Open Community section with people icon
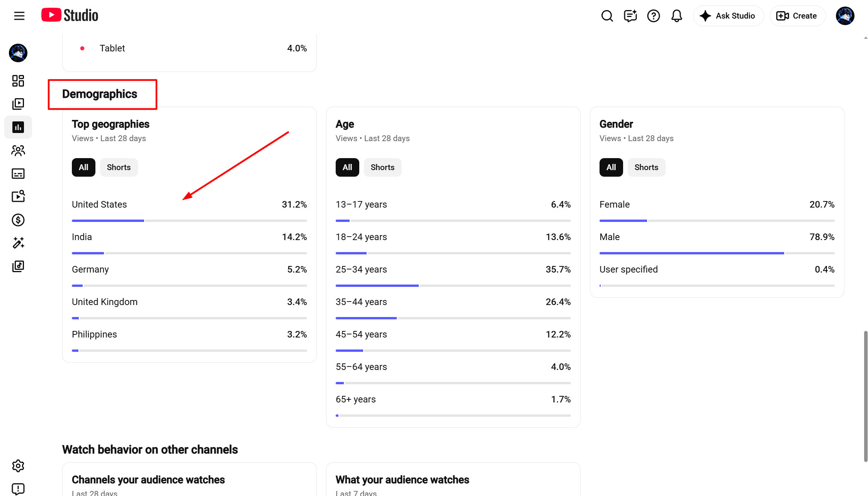Image resolution: width=868 pixels, height=496 pixels. (18, 150)
